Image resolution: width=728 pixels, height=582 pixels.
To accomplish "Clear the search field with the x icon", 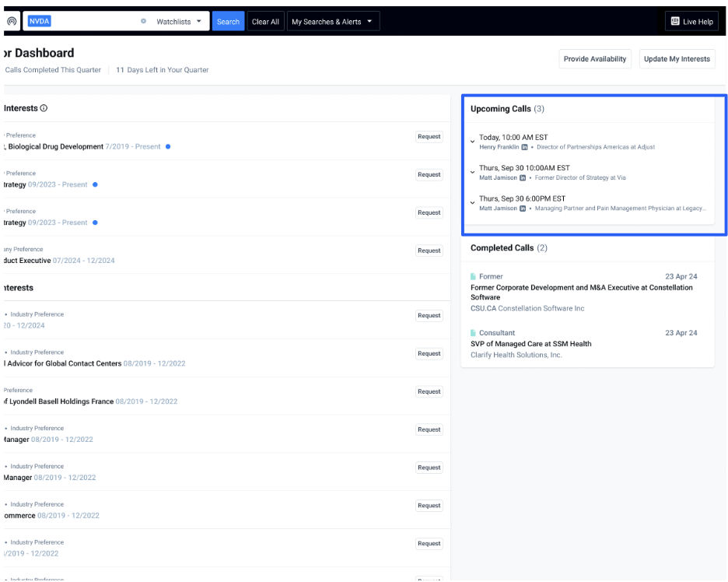I will click(143, 22).
